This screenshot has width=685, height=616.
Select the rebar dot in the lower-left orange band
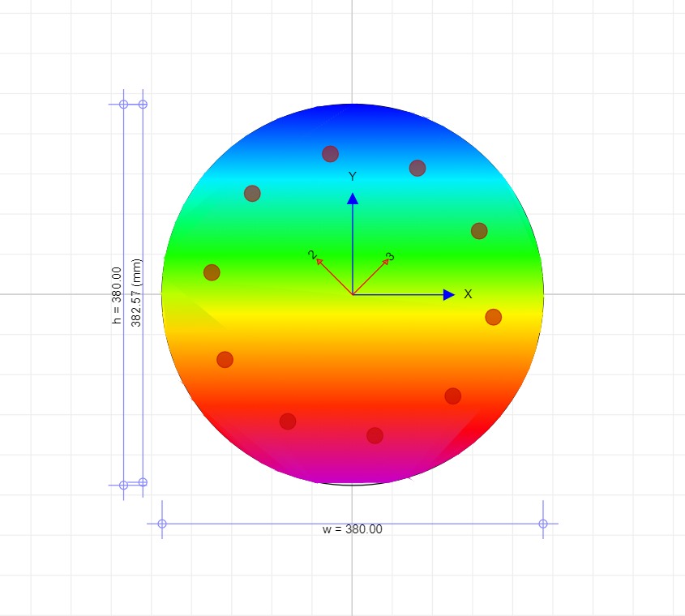(x=225, y=359)
